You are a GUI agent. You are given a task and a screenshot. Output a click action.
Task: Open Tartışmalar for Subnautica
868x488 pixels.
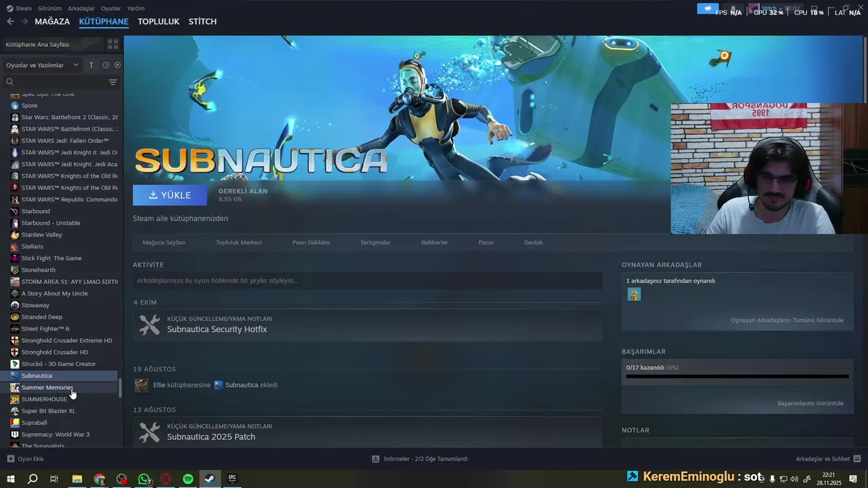coord(375,242)
